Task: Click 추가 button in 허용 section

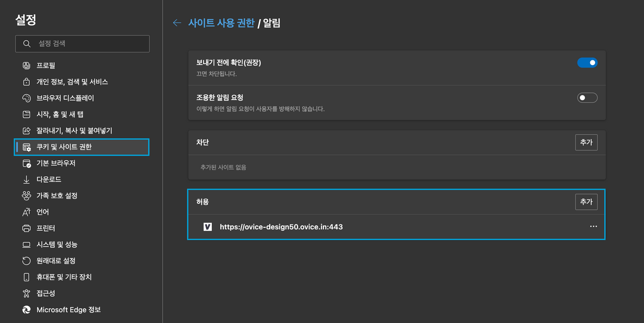Action: (586, 202)
